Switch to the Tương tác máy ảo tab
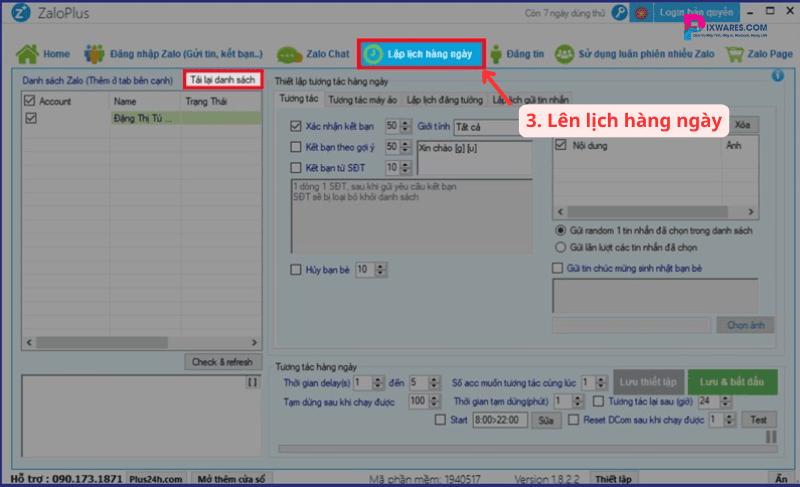The image size is (800, 487). click(362, 100)
